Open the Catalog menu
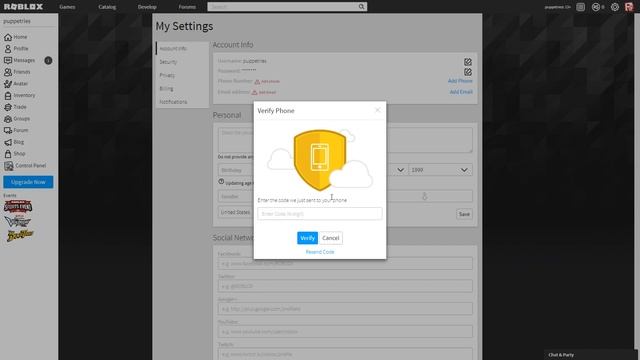 (107, 7)
